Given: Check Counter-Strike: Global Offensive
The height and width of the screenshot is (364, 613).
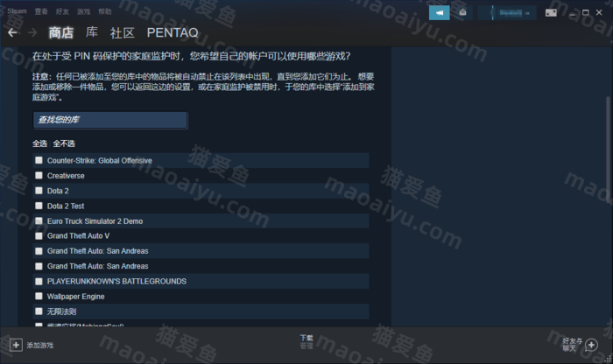Looking at the screenshot, I should [x=39, y=160].
